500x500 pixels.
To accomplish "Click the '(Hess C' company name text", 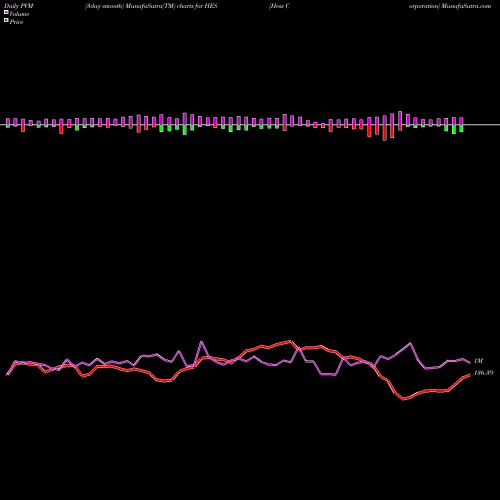I will click(x=279, y=6).
